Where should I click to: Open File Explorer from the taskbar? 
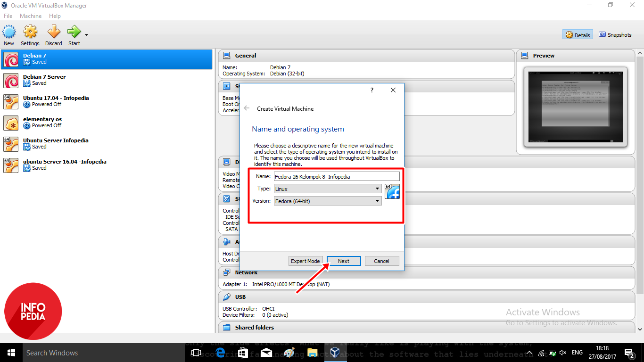click(312, 353)
